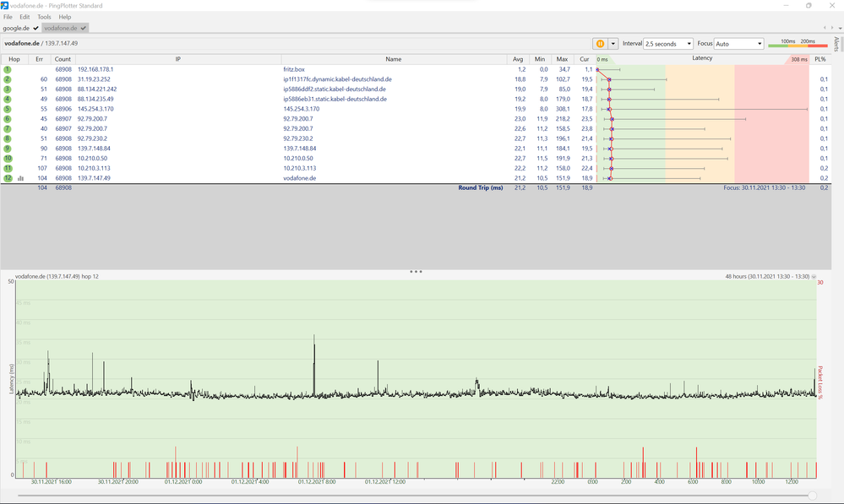The image size is (844, 504).
Task: Click the hop 12 green circle icon
Action: tap(8, 178)
